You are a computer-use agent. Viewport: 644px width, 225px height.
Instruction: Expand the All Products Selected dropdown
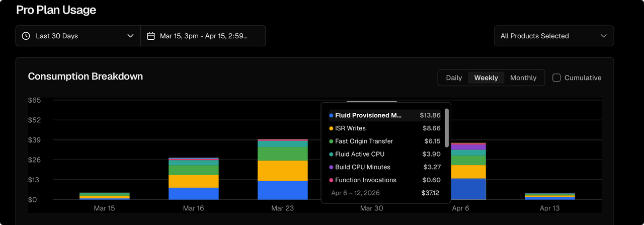pyautogui.click(x=553, y=36)
